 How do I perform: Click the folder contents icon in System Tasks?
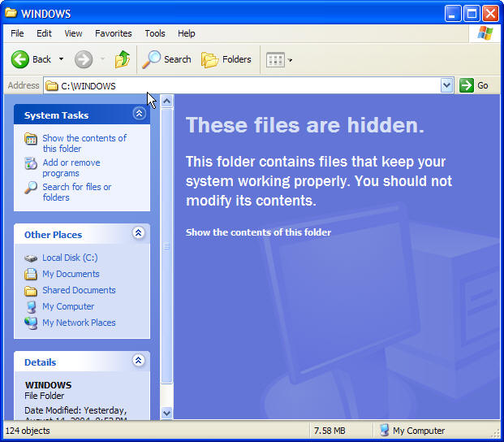31,139
